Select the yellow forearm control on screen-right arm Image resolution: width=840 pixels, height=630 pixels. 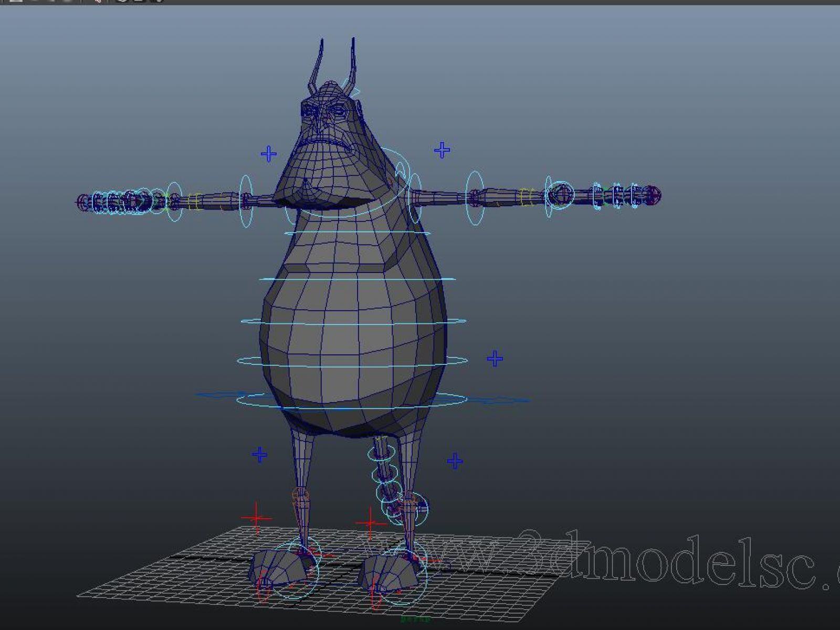pos(527,197)
